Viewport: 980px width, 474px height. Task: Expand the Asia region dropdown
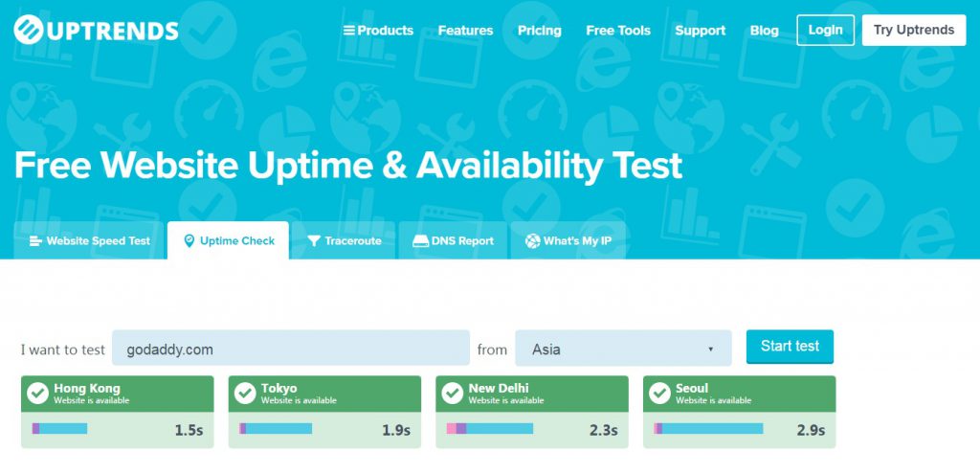coord(623,349)
